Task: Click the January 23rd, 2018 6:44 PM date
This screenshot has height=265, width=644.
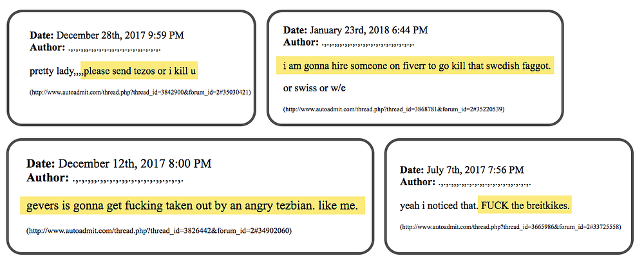Action: click(x=369, y=30)
